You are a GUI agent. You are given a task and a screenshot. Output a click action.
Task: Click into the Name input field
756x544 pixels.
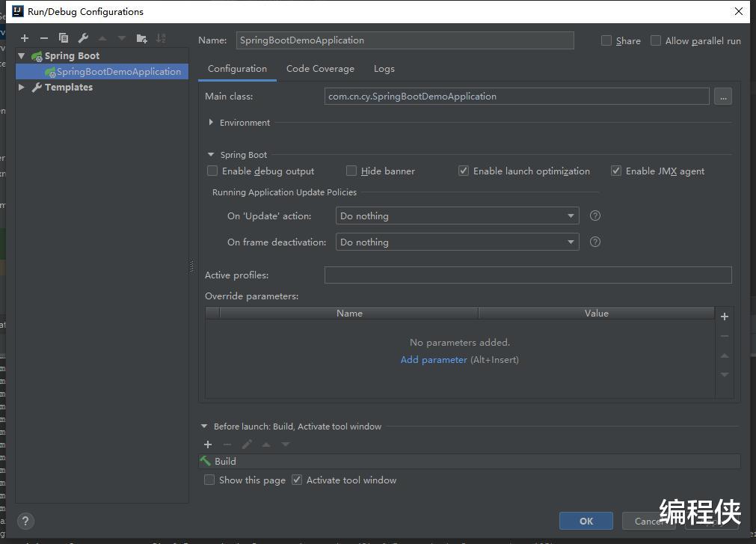pos(405,40)
